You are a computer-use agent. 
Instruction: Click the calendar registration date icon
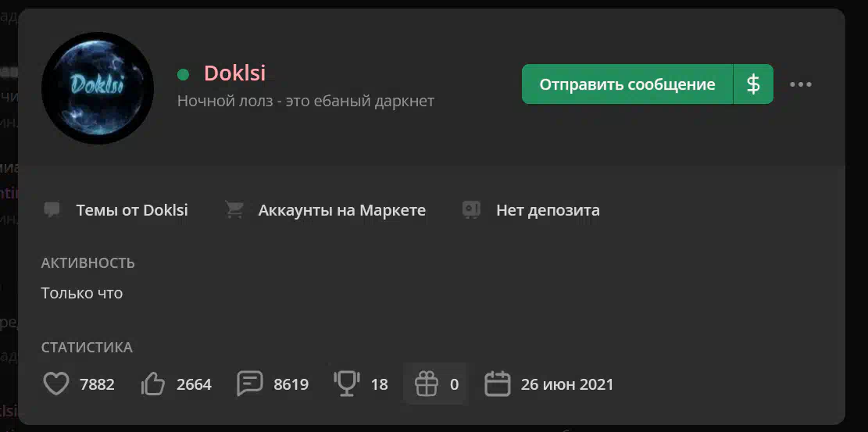coord(497,384)
